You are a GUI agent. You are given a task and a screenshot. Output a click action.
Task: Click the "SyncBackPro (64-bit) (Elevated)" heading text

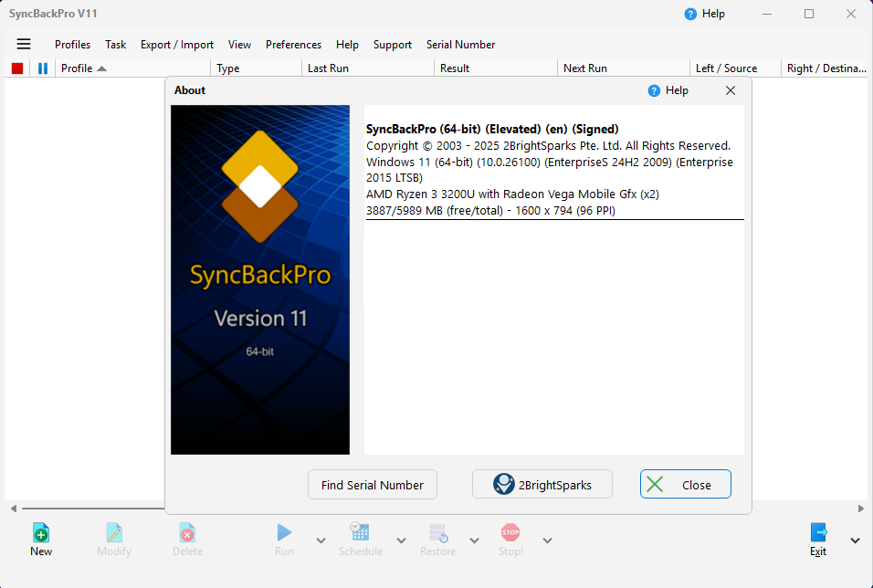tap(492, 129)
